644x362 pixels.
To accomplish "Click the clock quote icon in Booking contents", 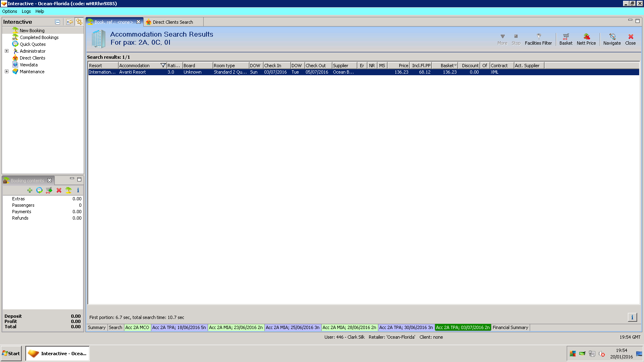I will 39,190.
